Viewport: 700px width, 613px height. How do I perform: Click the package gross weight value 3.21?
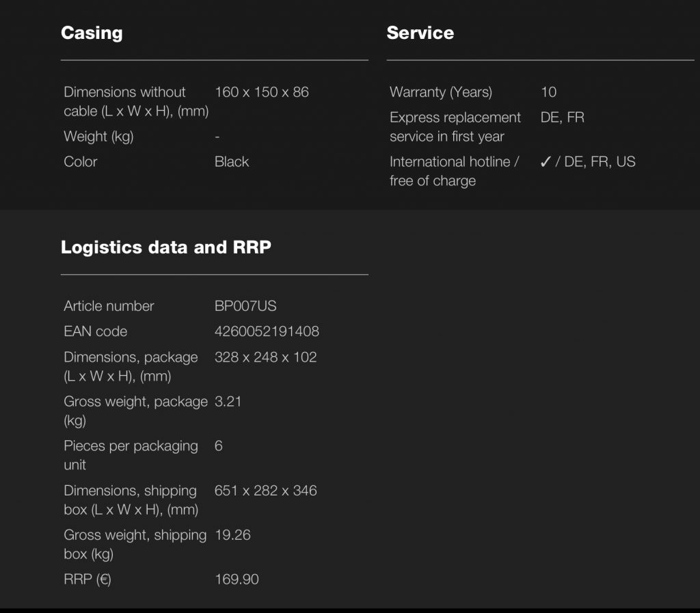tap(228, 402)
